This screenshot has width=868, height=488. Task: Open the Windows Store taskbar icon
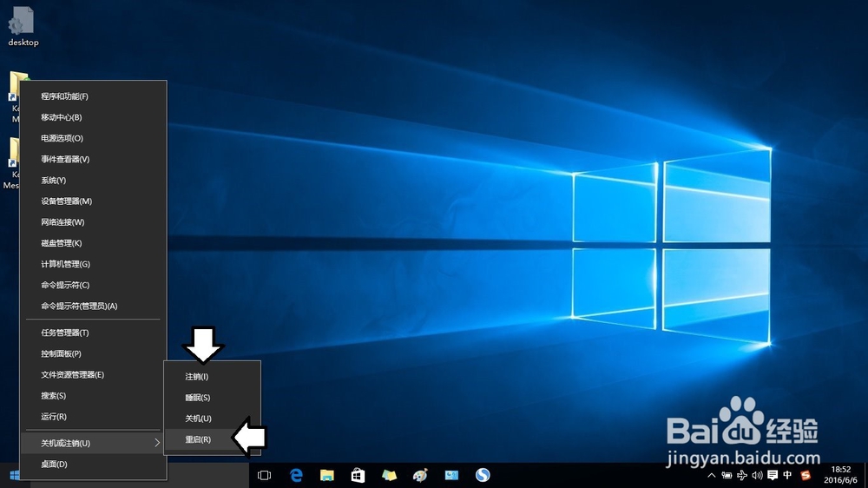click(x=358, y=475)
